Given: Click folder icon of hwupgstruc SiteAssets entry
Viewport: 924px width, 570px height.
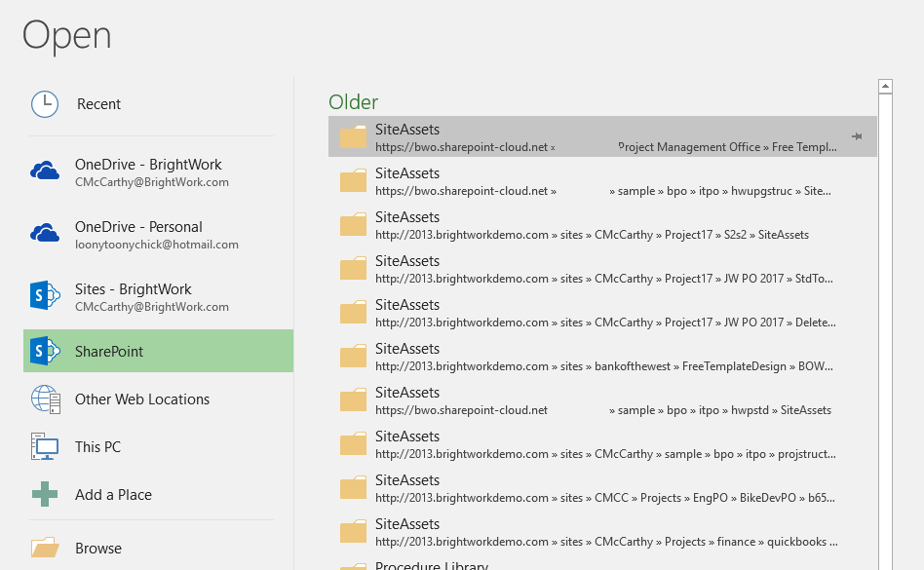Looking at the screenshot, I should (x=353, y=181).
